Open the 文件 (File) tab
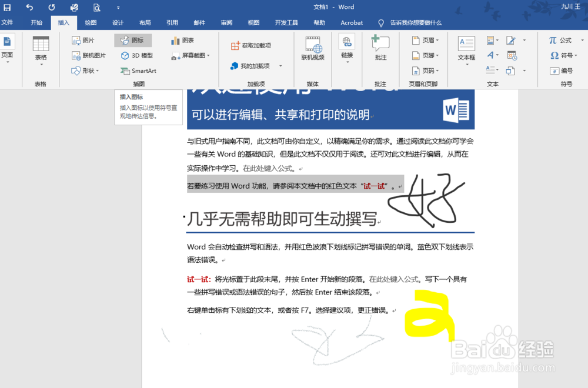588x388 pixels. [x=7, y=22]
